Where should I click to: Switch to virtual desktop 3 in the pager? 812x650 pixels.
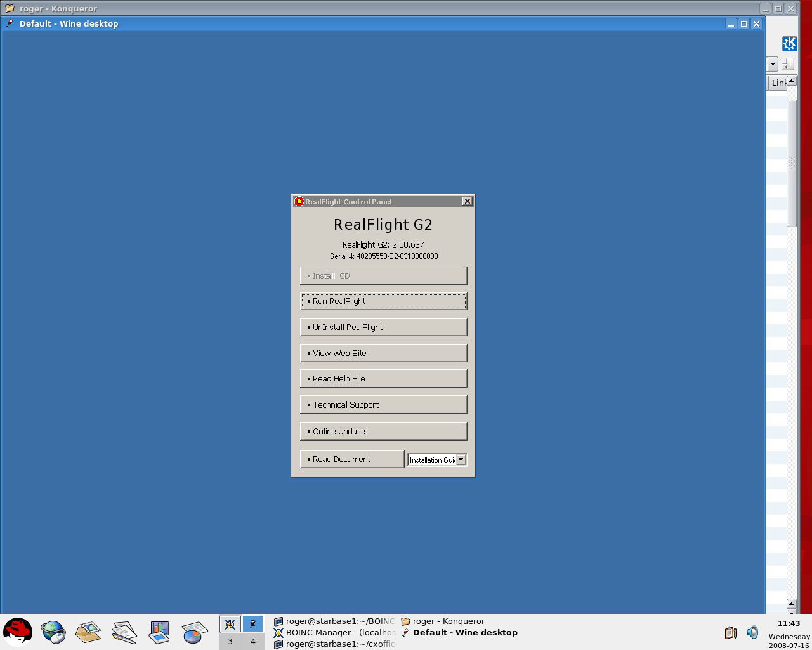tap(230, 641)
